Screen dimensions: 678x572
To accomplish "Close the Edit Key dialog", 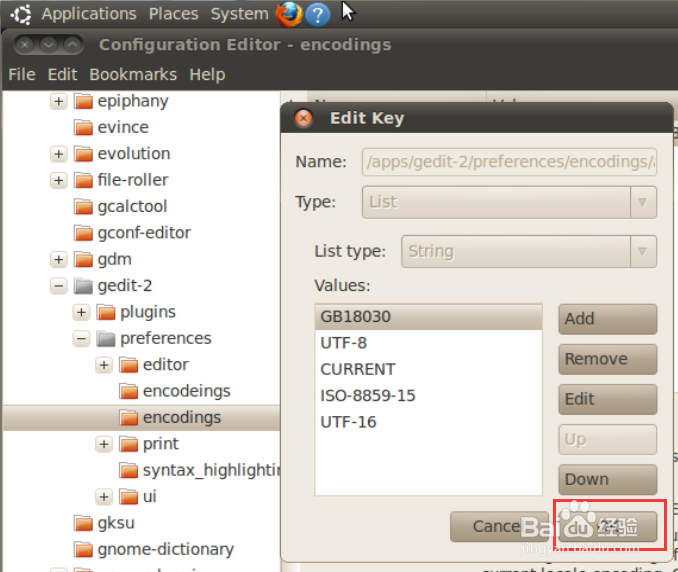I will pos(304,118).
